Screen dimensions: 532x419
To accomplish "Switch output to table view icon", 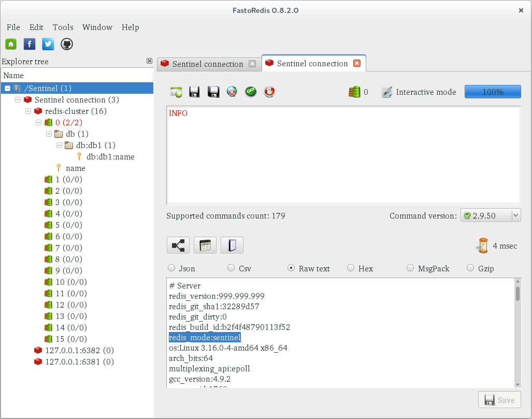I will 205,245.
